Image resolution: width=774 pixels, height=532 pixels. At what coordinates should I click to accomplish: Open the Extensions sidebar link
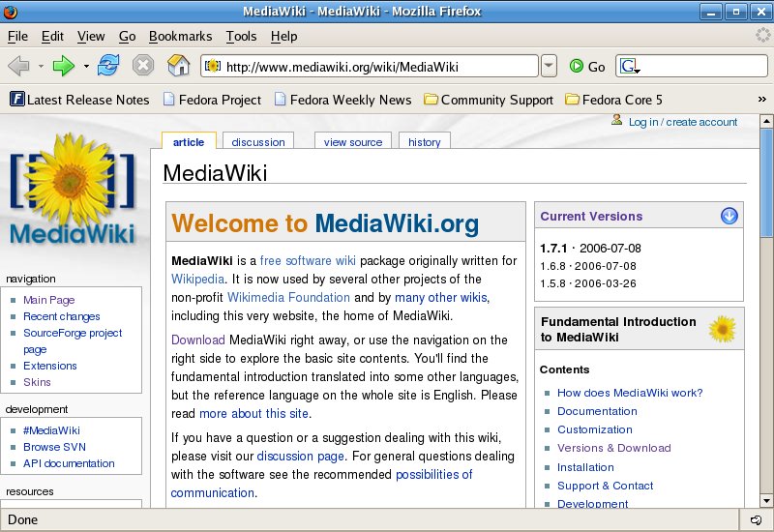[50, 366]
